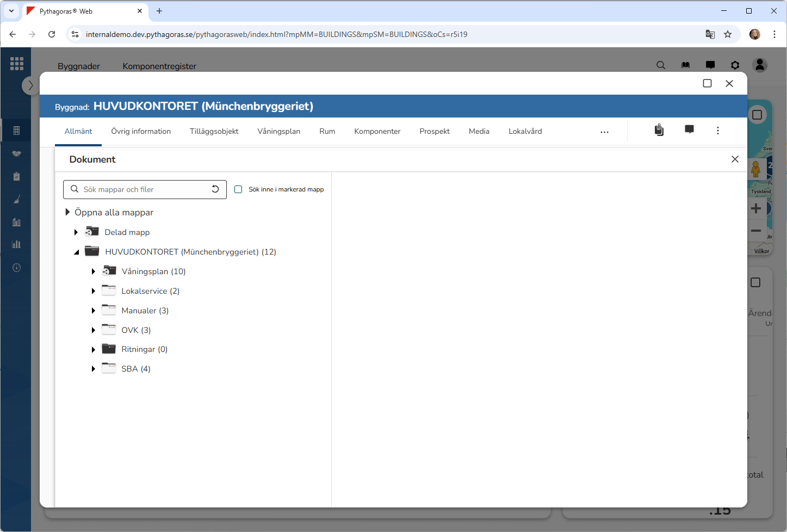This screenshot has height=532, width=787.
Task: Switch to the Övrig information tab
Action: tap(141, 131)
